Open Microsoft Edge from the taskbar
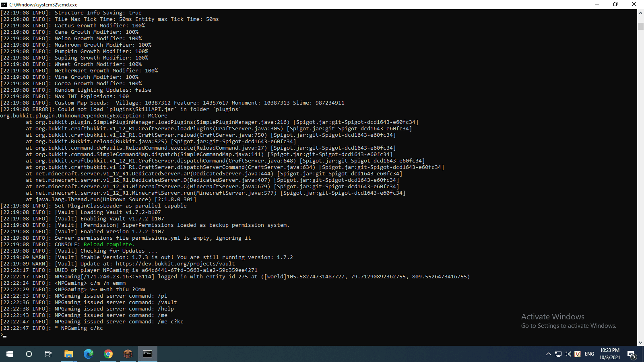This screenshot has width=644, height=362. coord(89,354)
